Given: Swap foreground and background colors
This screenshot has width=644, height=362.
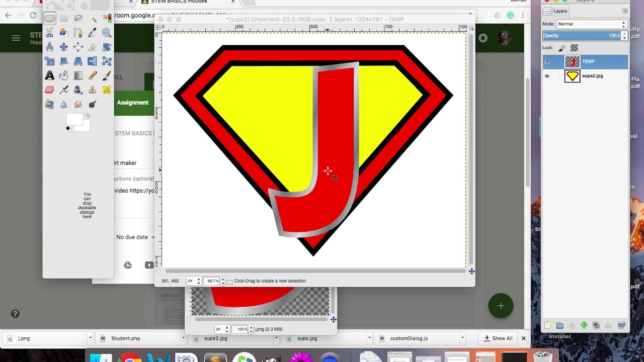Looking at the screenshot, I should (x=88, y=116).
